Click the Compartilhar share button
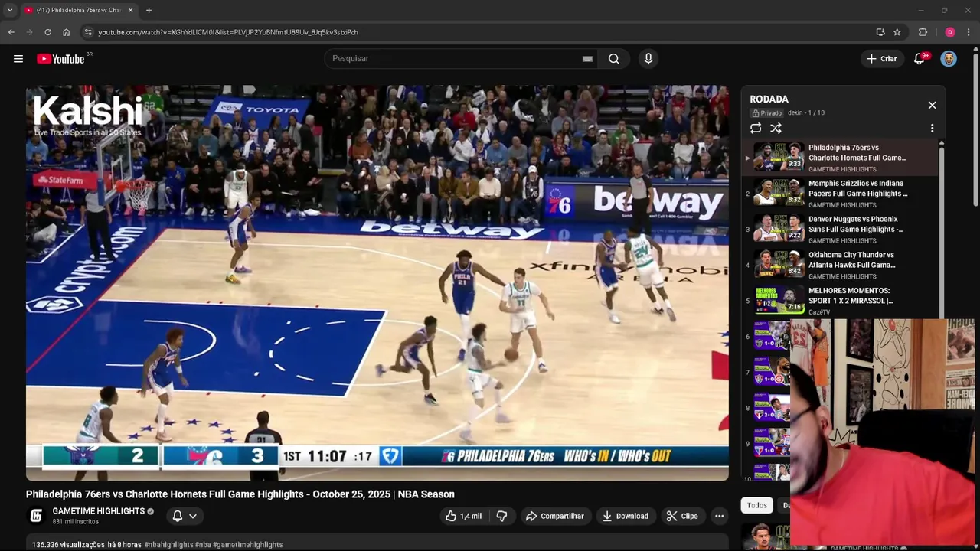This screenshot has height=551, width=980. pos(554,516)
